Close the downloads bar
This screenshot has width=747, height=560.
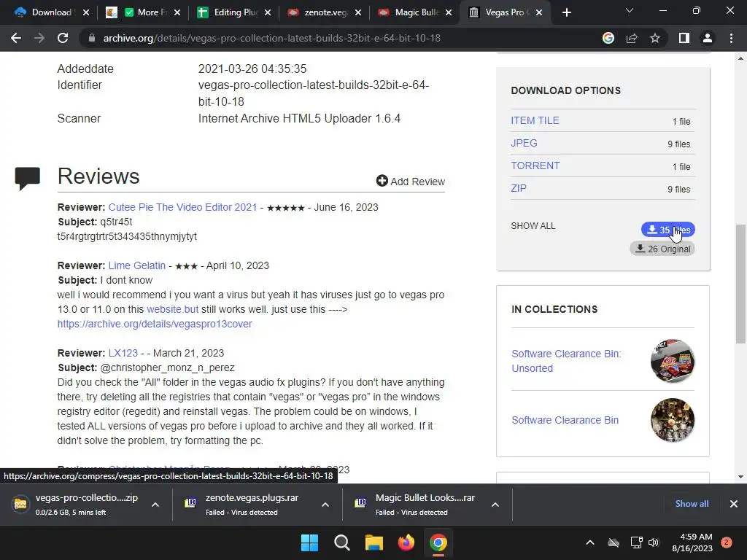pos(734,503)
